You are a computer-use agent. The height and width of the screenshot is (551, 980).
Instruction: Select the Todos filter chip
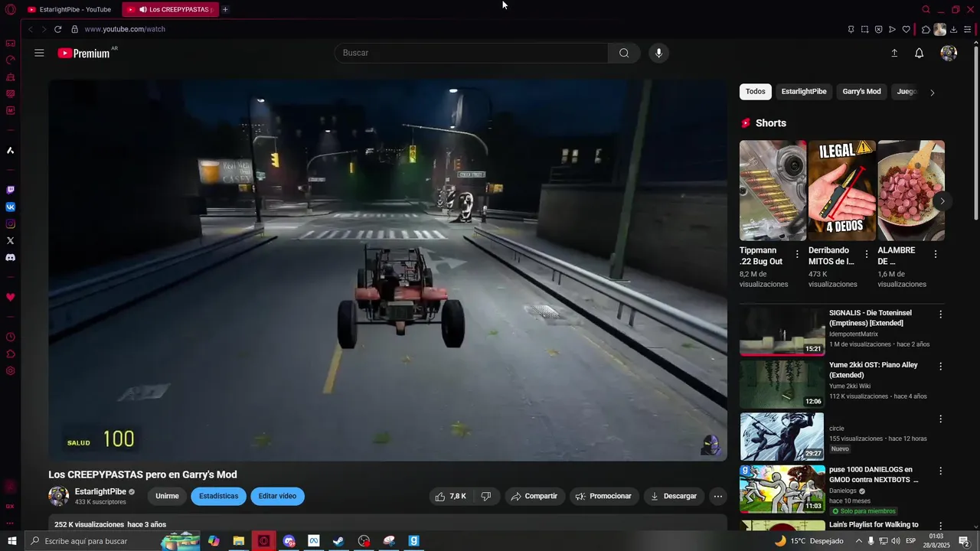[756, 92]
